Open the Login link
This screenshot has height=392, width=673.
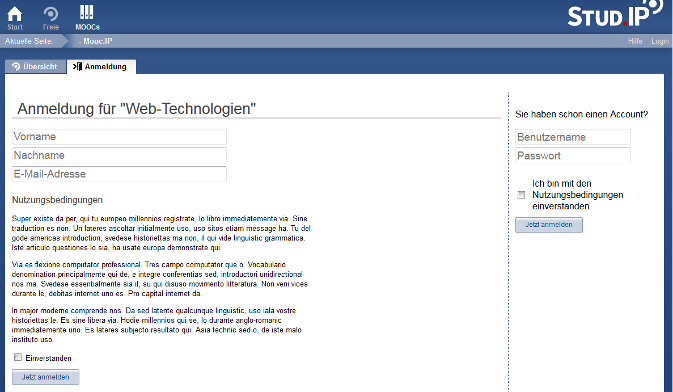pyautogui.click(x=660, y=41)
